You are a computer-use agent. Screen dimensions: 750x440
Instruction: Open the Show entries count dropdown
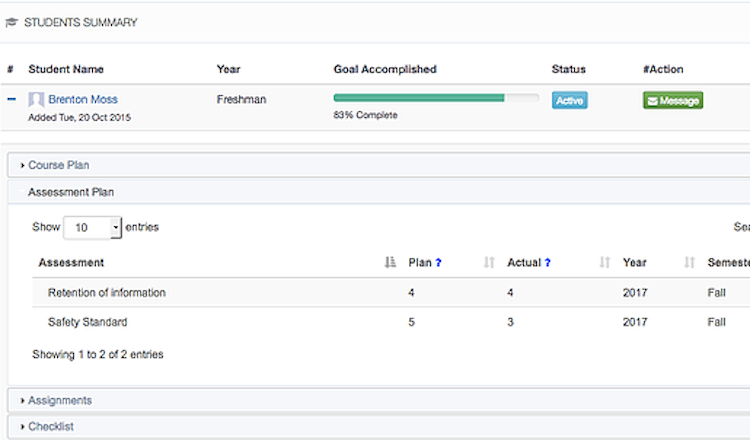point(92,228)
